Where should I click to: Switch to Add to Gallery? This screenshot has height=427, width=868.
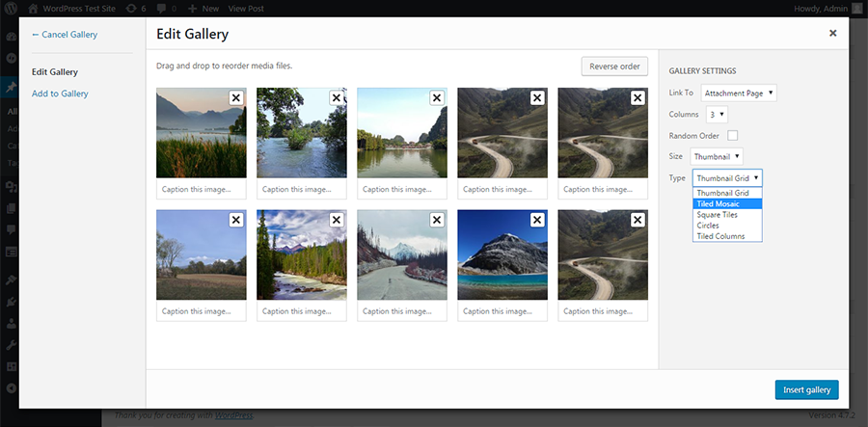coord(60,93)
